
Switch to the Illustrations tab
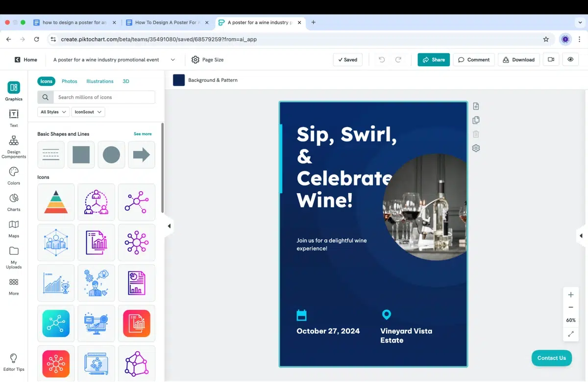click(x=99, y=81)
